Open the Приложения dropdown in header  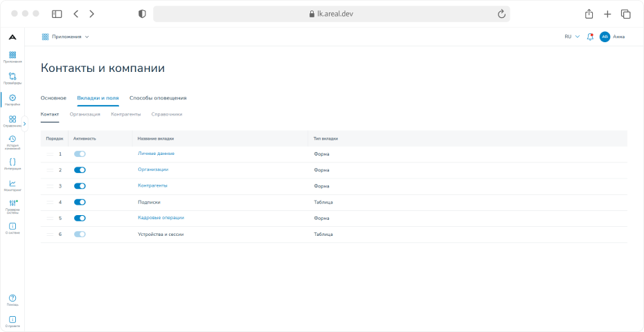tap(66, 37)
